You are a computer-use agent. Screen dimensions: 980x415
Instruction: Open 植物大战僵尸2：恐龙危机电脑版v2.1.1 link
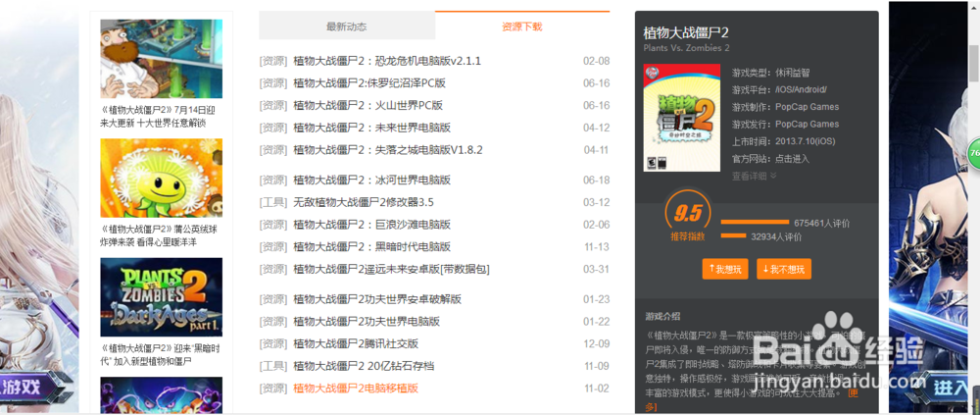pyautogui.click(x=387, y=61)
